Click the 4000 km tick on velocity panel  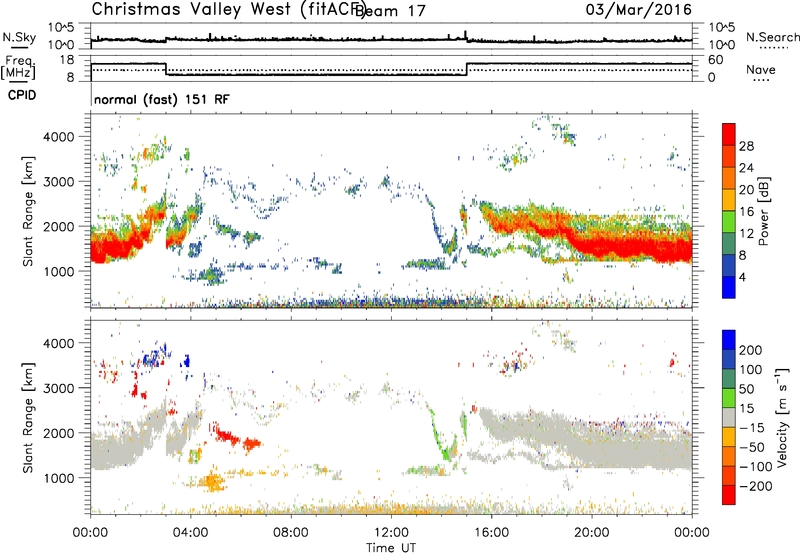[58, 343]
